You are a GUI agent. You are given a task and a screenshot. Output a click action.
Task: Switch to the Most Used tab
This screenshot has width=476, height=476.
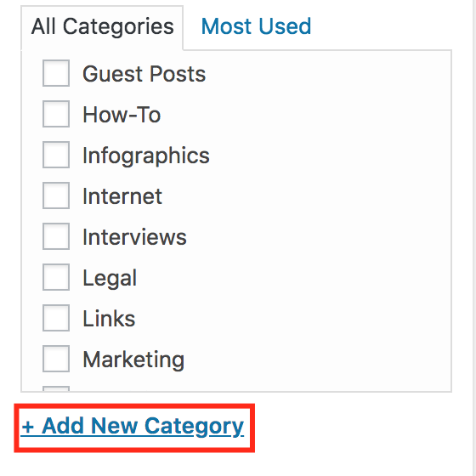256,26
